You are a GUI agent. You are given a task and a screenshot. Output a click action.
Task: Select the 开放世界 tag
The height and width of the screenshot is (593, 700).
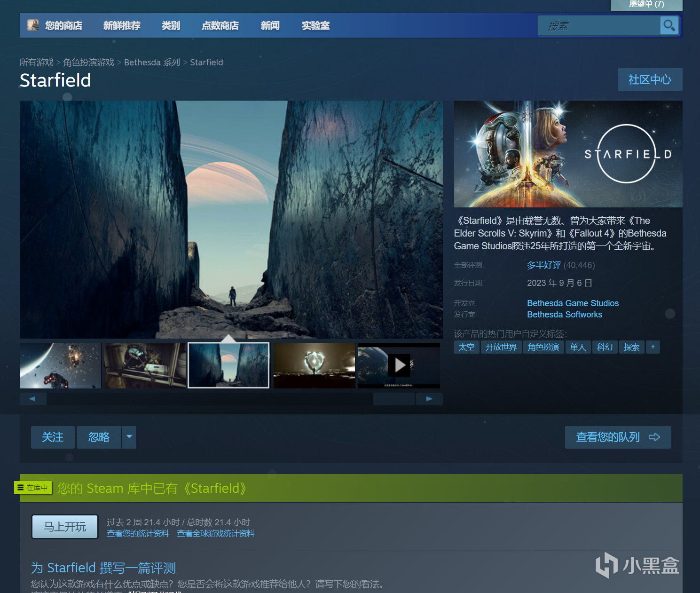pos(501,347)
